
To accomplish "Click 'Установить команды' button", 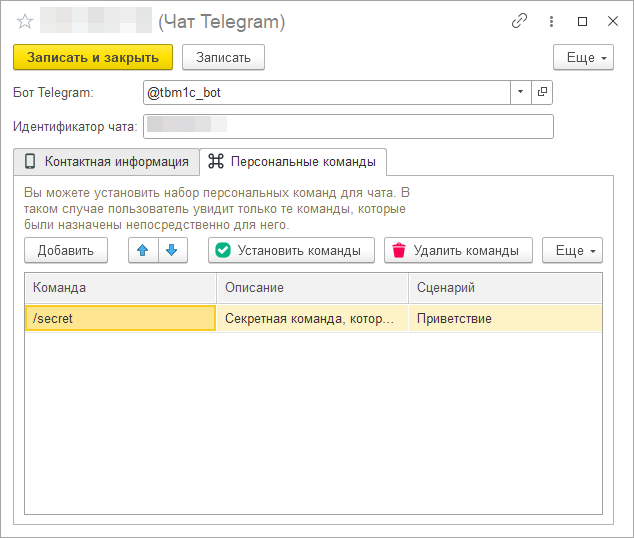I will (291, 250).
